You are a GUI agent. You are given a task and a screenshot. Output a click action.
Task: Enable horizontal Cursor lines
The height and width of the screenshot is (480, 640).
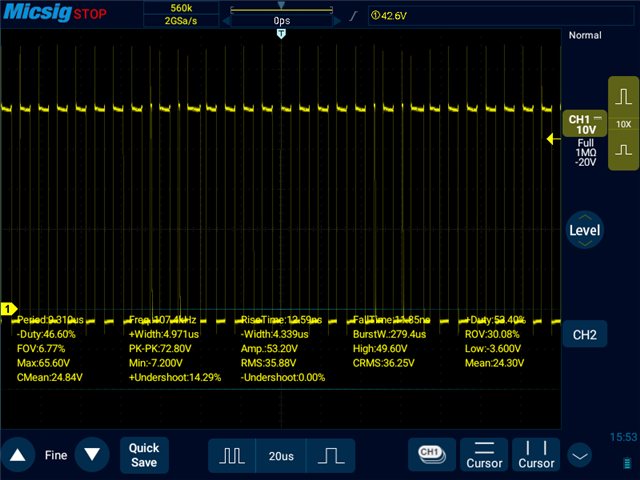tap(484, 455)
